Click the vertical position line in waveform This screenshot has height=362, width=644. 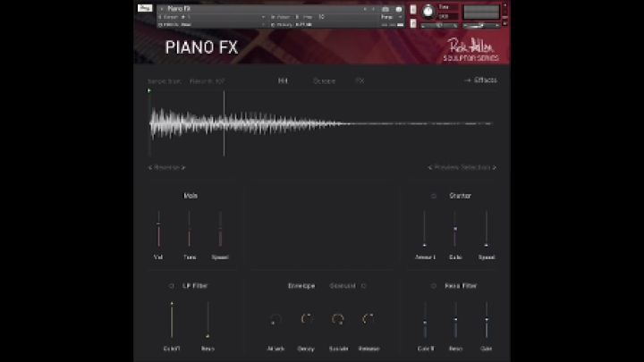click(x=224, y=123)
